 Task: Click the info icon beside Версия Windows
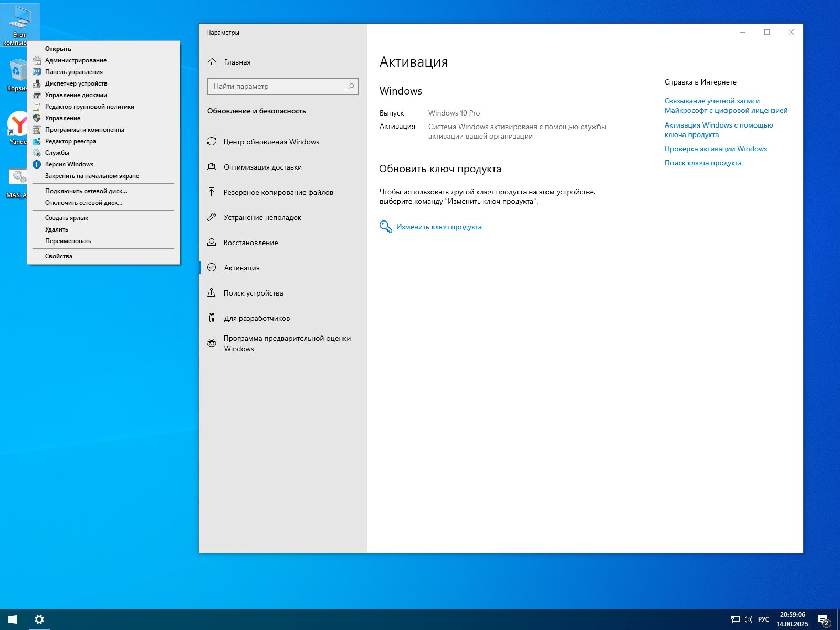point(37,164)
